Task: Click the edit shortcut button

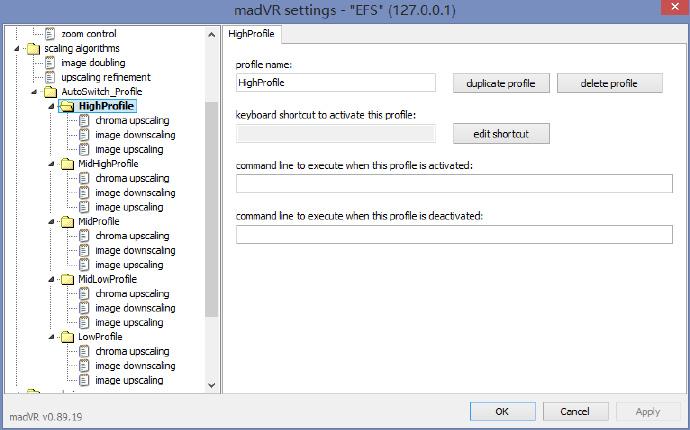Action: tap(501, 133)
